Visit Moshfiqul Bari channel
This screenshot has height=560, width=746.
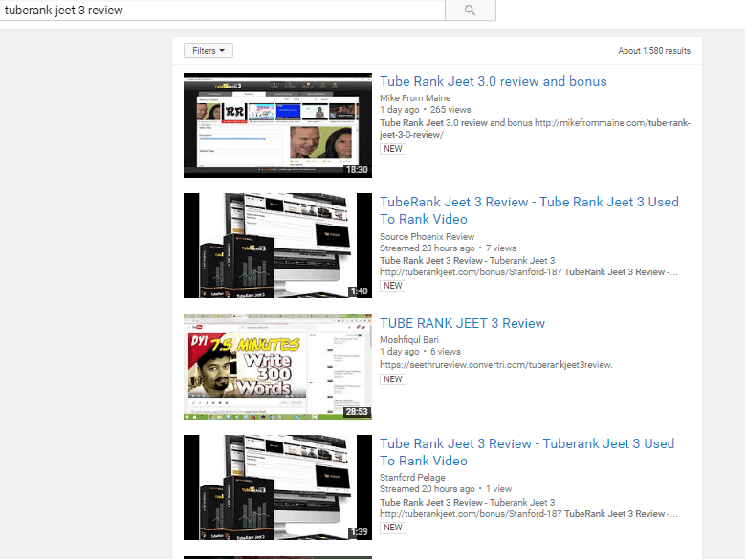408,340
